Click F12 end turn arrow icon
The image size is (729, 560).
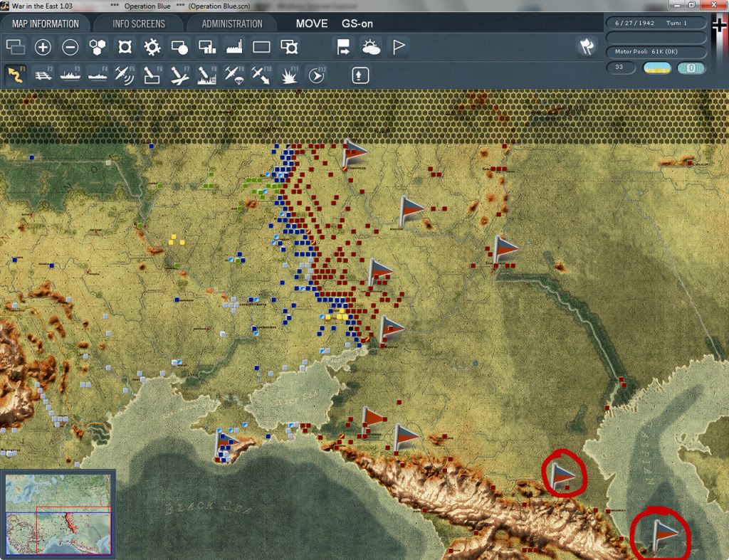point(317,75)
